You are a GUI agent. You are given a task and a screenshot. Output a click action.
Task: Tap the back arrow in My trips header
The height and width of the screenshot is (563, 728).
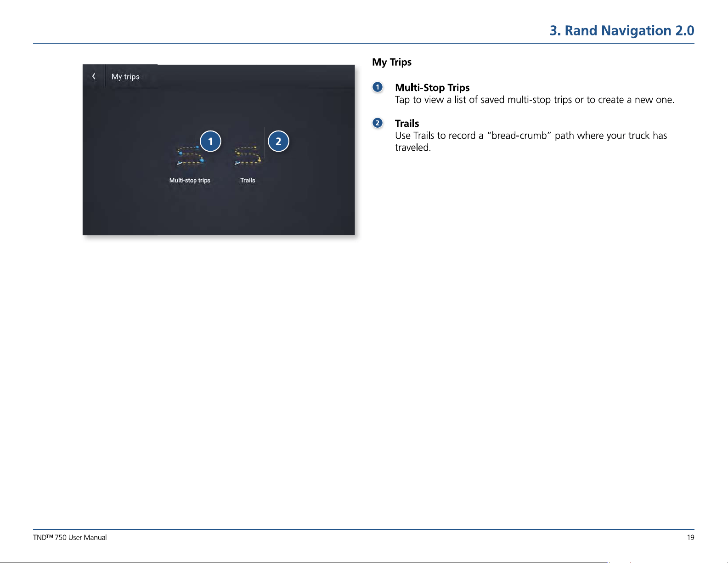94,76
